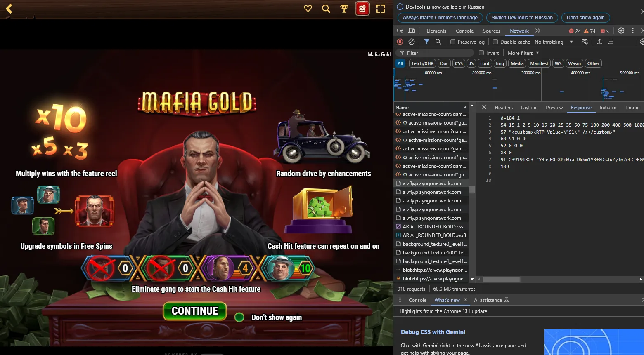Image resolution: width=644 pixels, height=355 pixels.
Task: Open DevTools settings gear
Action: pyautogui.click(x=621, y=31)
